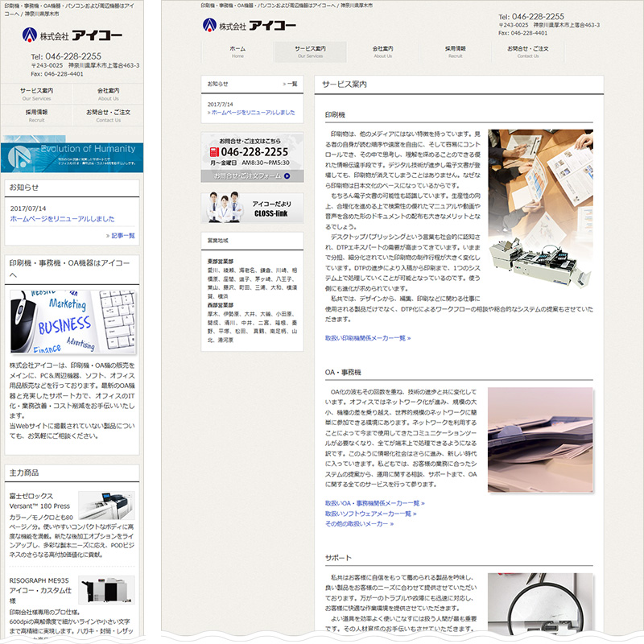
Task: Click the Aiko logo in mobile header
Action: click(72, 35)
